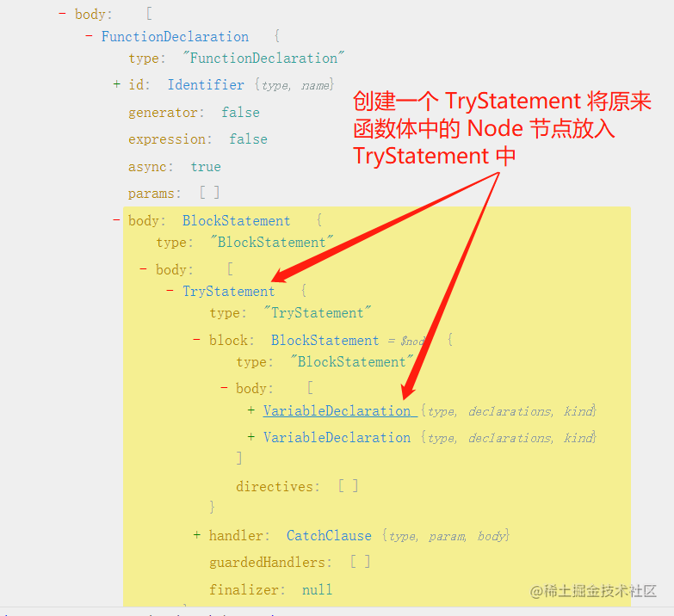The width and height of the screenshot is (674, 616).
Task: Click the "FunctionDeclaration" type string value
Action: point(263,58)
